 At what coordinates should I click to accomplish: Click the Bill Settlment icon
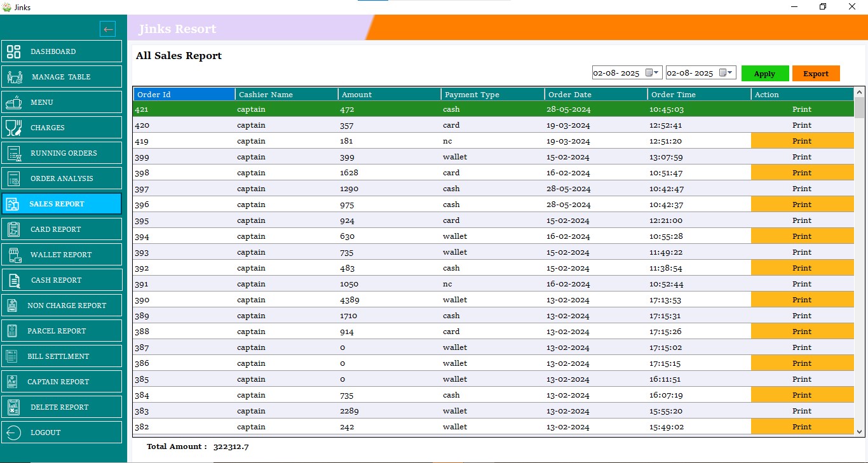point(11,356)
